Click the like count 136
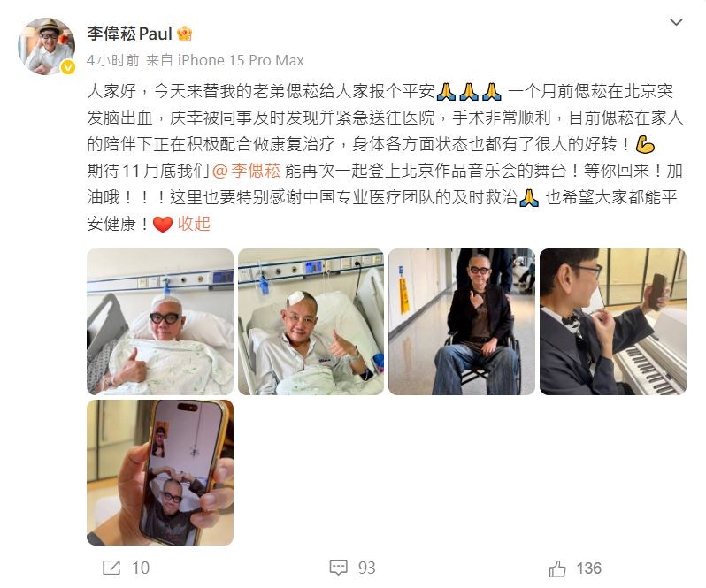The height and width of the screenshot is (588, 706). [x=588, y=569]
